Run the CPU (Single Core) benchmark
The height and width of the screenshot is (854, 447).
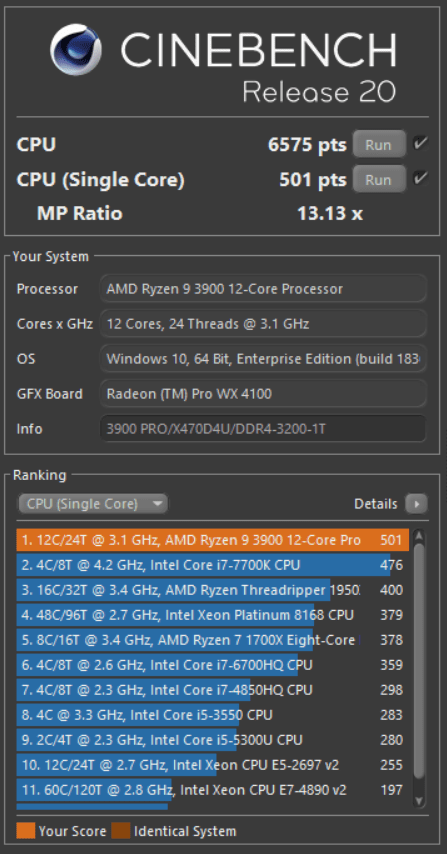tap(379, 180)
